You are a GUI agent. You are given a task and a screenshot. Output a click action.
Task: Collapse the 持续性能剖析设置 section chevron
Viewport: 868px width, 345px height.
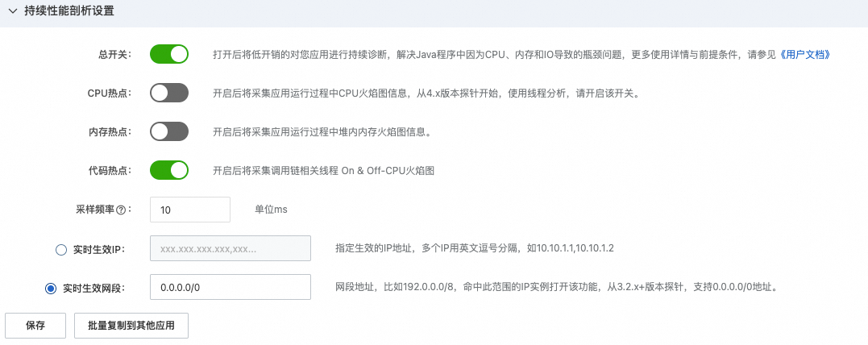12,11
